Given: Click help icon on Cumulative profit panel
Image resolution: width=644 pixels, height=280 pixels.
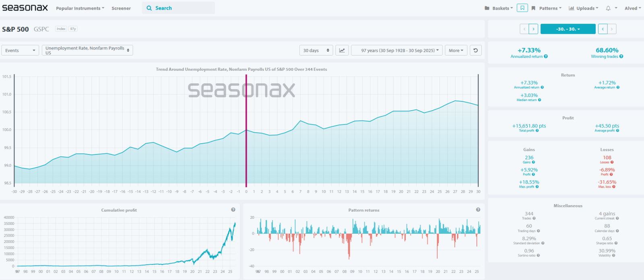Looking at the screenshot, I should [233, 210].
